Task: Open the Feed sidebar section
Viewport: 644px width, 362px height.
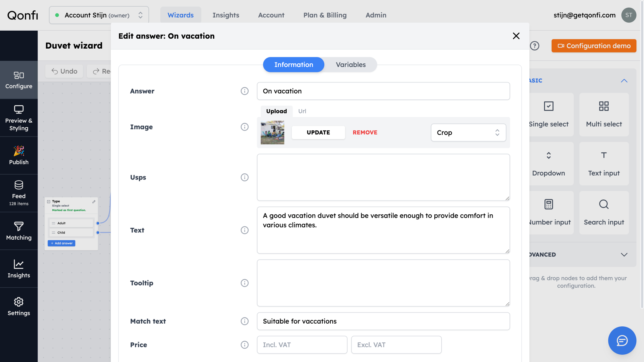Action: click(x=19, y=193)
